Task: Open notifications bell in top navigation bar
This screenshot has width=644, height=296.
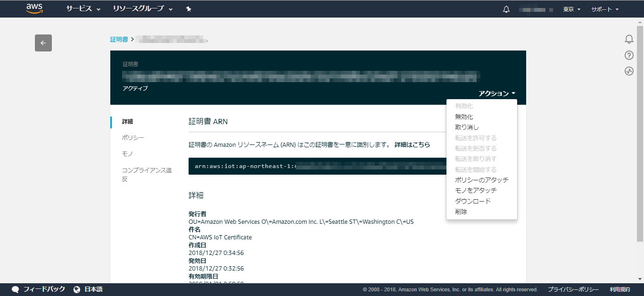Action: [506, 9]
